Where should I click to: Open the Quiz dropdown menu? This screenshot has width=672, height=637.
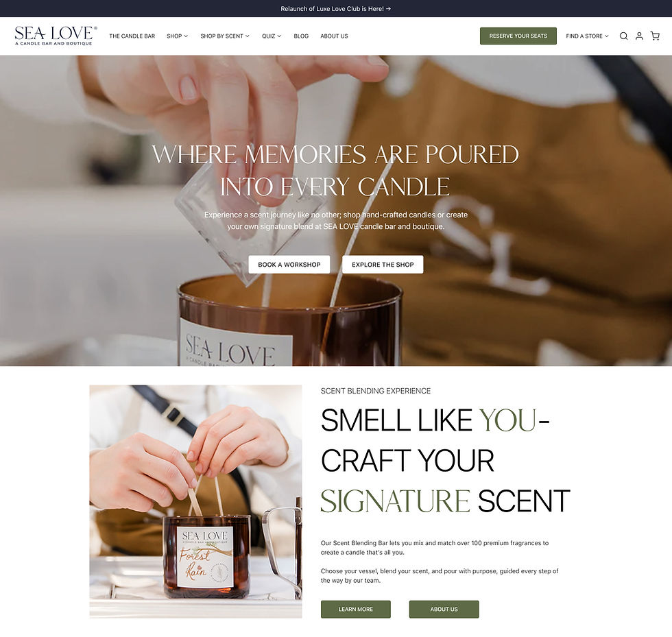pos(272,36)
